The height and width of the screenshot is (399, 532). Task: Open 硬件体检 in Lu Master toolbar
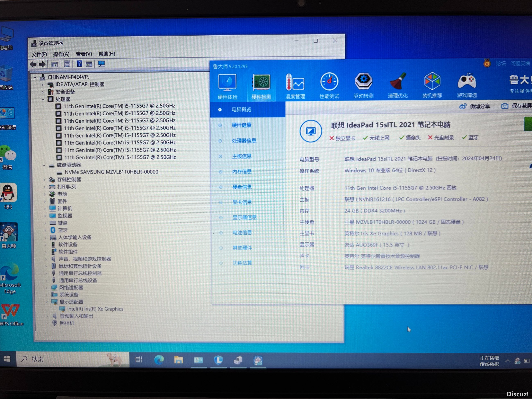(227, 86)
